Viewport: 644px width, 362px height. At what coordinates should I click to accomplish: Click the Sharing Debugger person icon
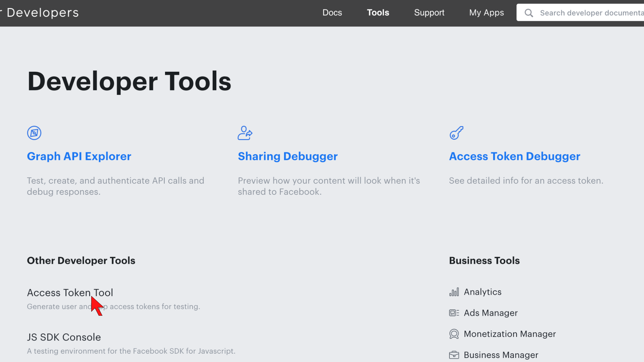245,133
